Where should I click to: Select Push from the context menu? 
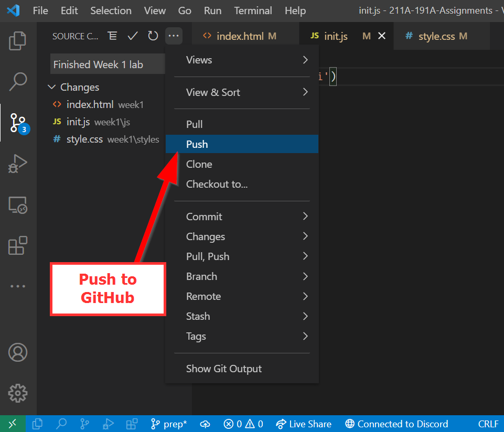[197, 144]
